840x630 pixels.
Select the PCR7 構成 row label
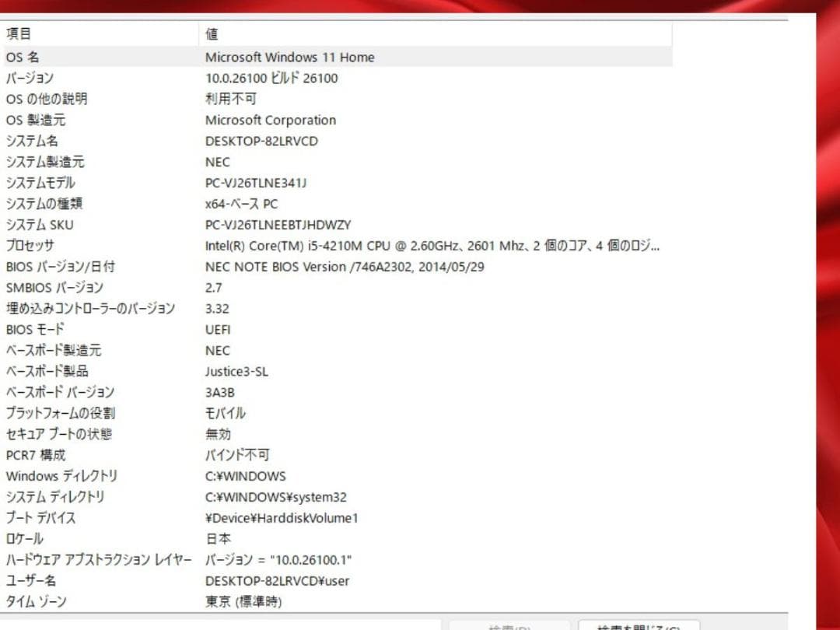(x=35, y=455)
